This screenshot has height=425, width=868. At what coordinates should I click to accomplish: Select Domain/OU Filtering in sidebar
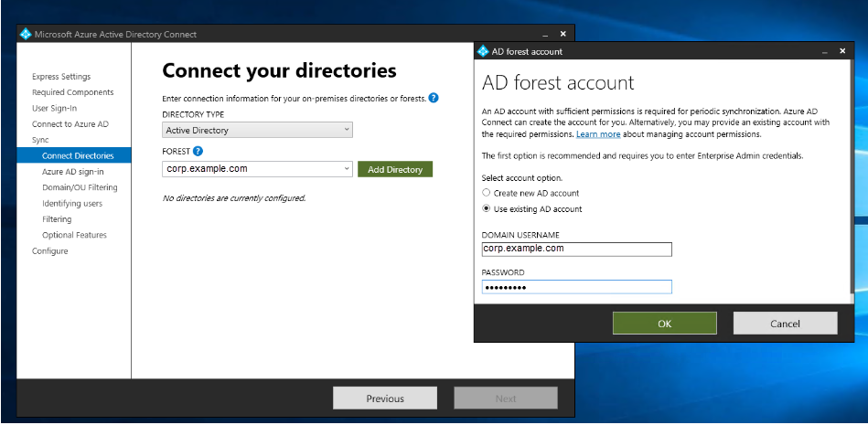[80, 187]
